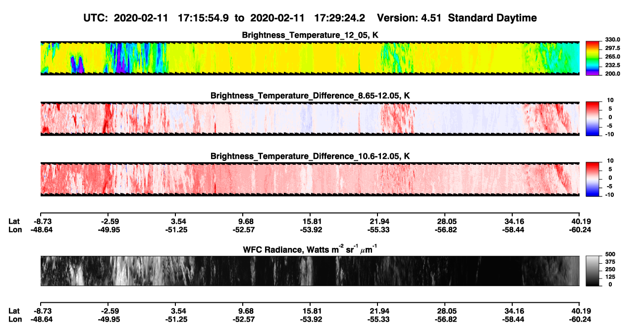The height and width of the screenshot is (330, 644).
Task: Click the '500' label on the WFC colorbar
Action: [610, 255]
